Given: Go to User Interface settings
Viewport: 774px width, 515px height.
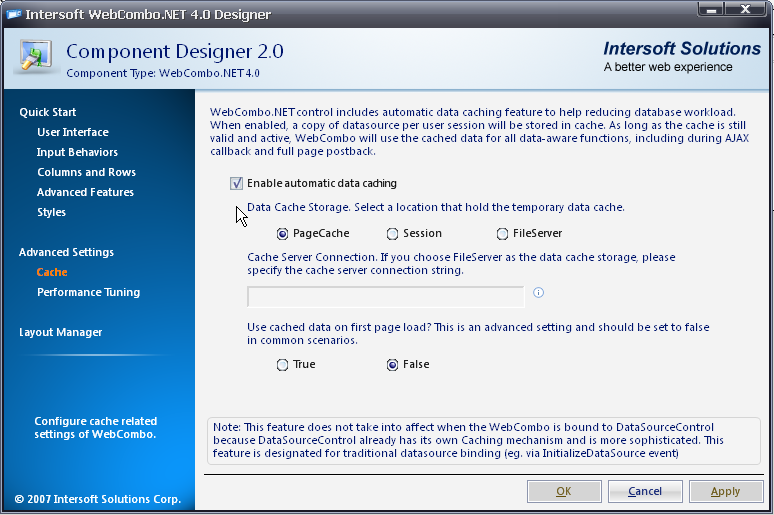Looking at the screenshot, I should coord(72,132).
